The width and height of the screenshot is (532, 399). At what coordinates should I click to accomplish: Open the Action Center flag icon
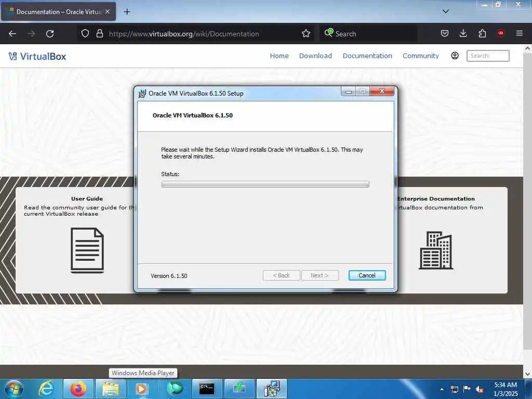[467, 389]
